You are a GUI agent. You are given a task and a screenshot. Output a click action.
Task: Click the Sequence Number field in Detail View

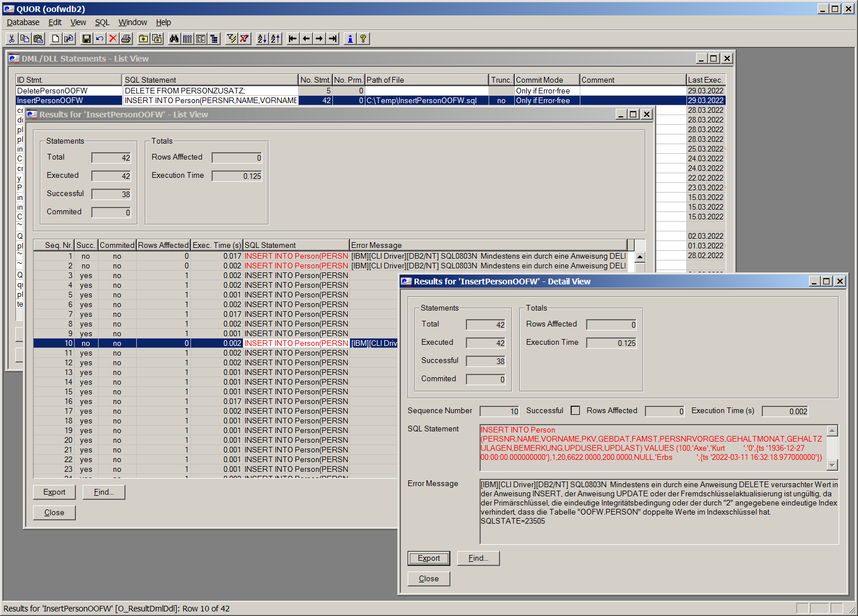pos(499,411)
